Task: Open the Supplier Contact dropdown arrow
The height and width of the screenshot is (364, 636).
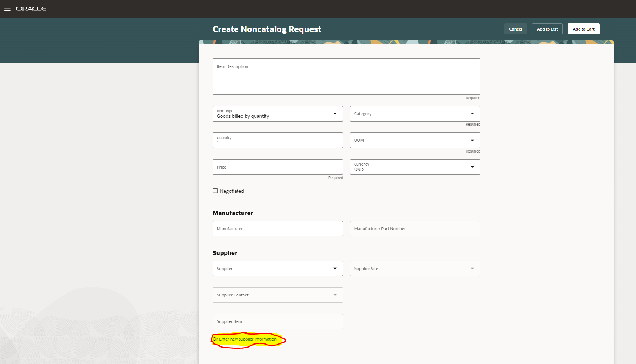Action: tap(335, 295)
